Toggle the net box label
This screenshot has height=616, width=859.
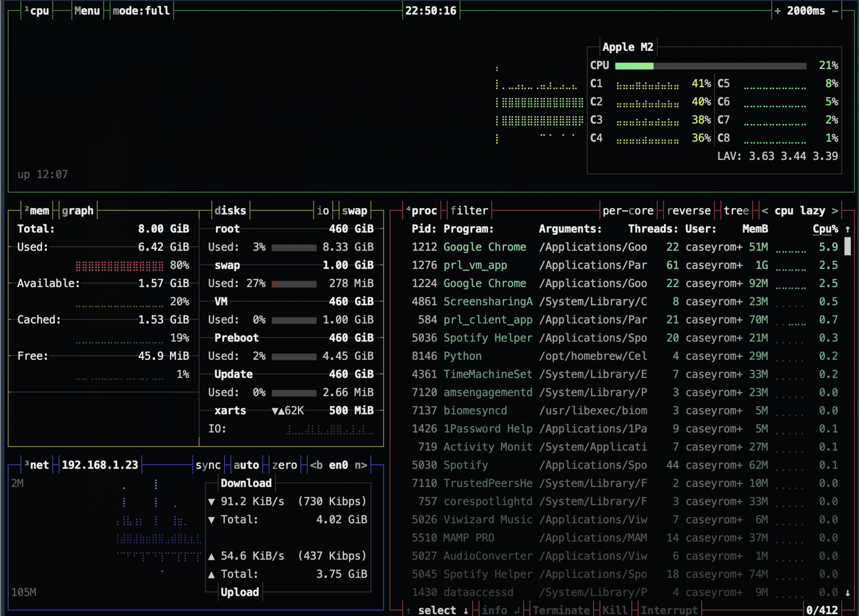tap(37, 465)
